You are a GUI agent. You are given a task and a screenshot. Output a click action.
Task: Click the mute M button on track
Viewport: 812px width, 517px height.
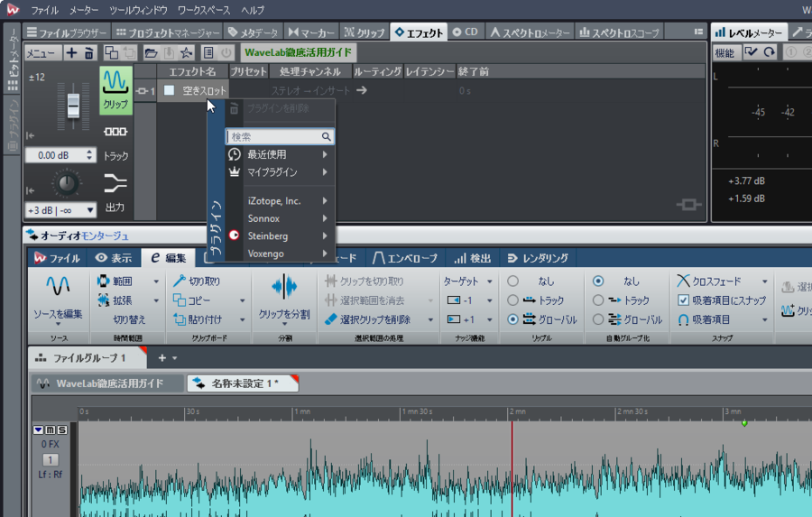[x=50, y=430]
